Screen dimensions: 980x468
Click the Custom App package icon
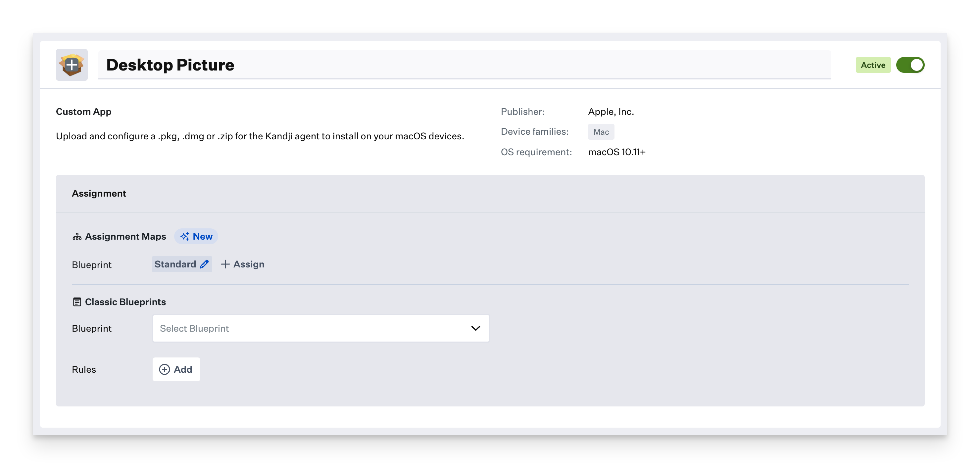[x=72, y=65]
